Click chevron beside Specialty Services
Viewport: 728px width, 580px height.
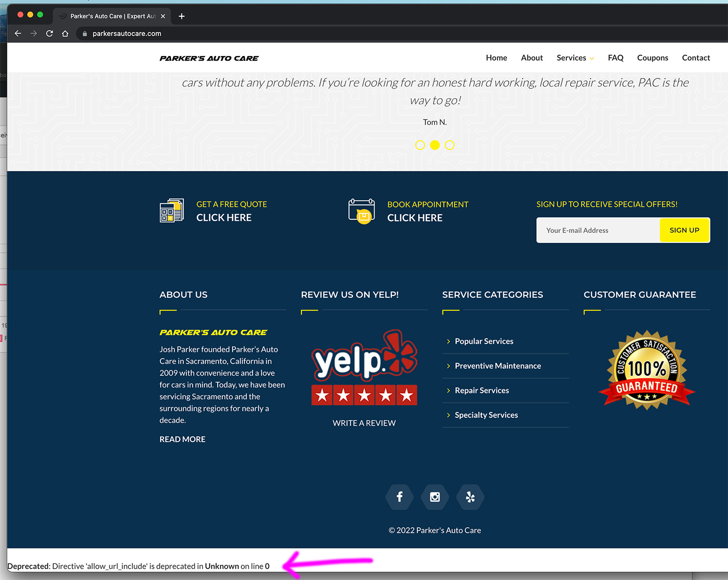point(448,415)
